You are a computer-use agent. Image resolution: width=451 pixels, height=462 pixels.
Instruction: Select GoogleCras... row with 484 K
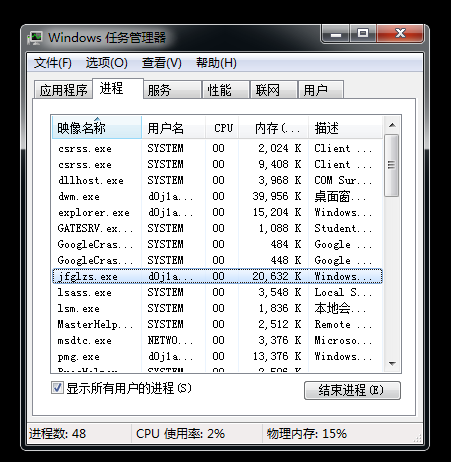point(217,244)
